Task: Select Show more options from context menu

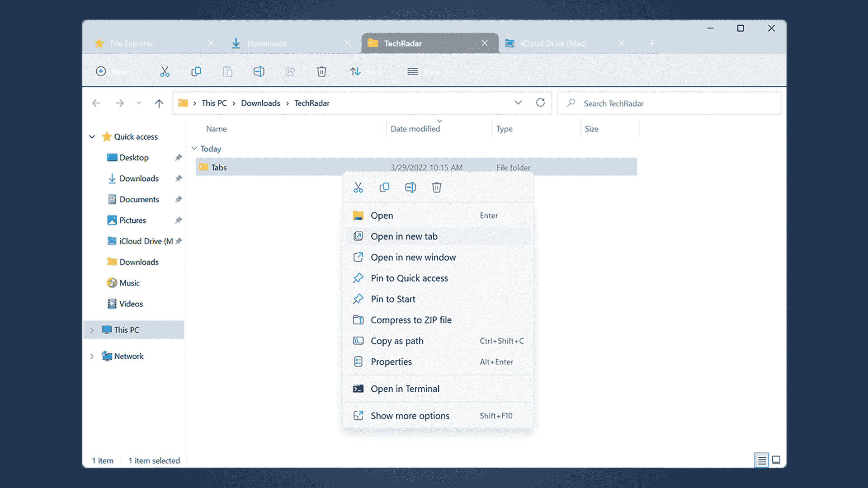Action: coord(410,415)
